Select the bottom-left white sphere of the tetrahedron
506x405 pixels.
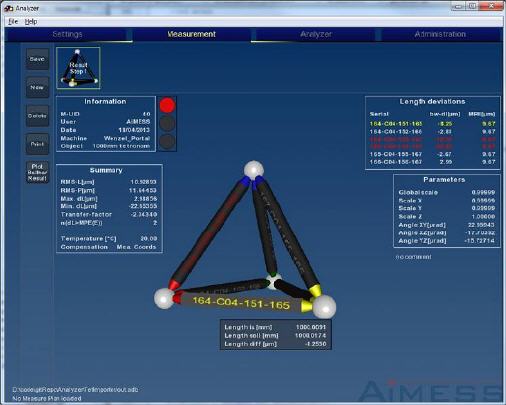point(164,298)
